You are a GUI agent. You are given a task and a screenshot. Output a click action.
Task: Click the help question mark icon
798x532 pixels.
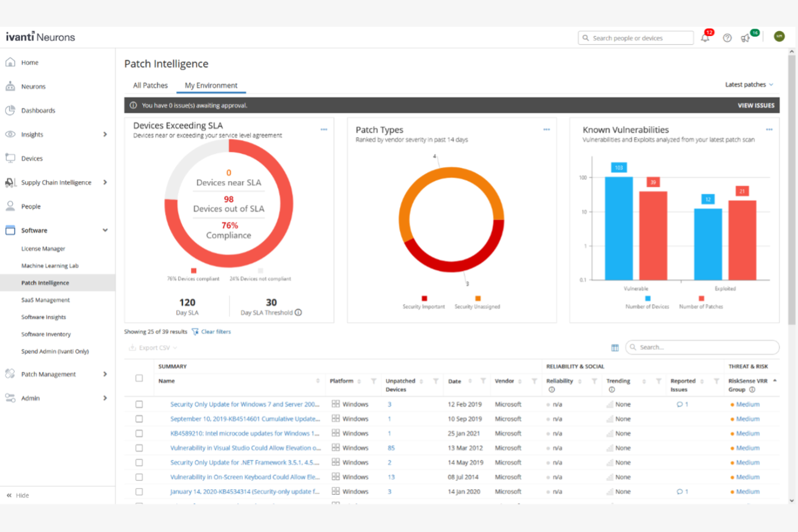727,38
